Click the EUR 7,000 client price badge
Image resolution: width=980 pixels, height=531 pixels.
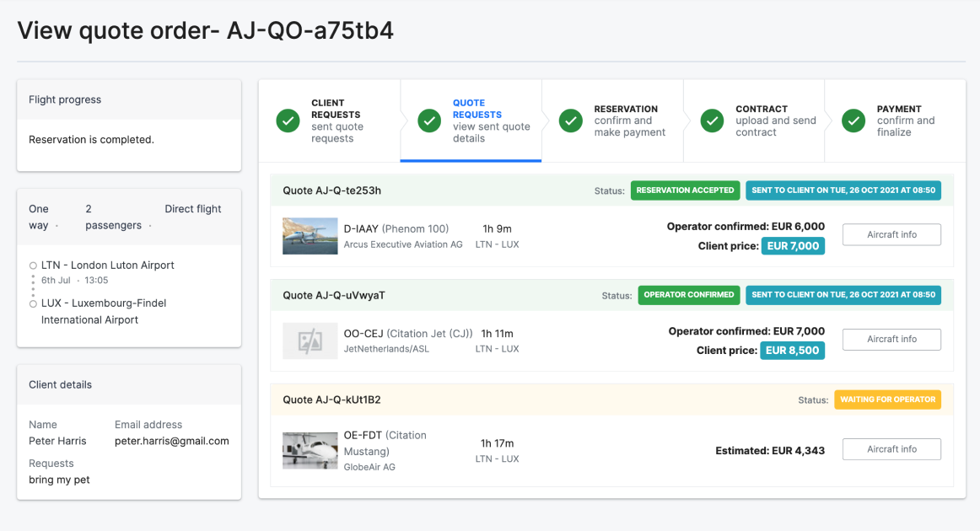(793, 246)
